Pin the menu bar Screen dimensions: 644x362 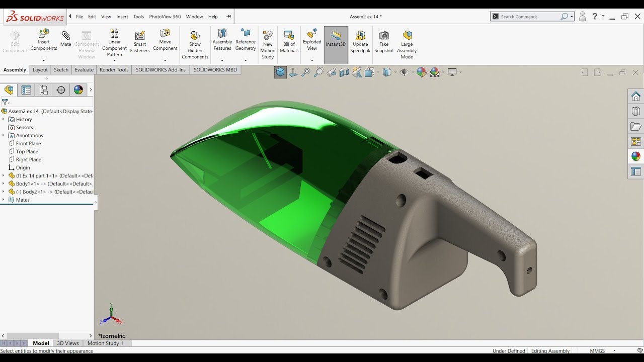tap(228, 17)
